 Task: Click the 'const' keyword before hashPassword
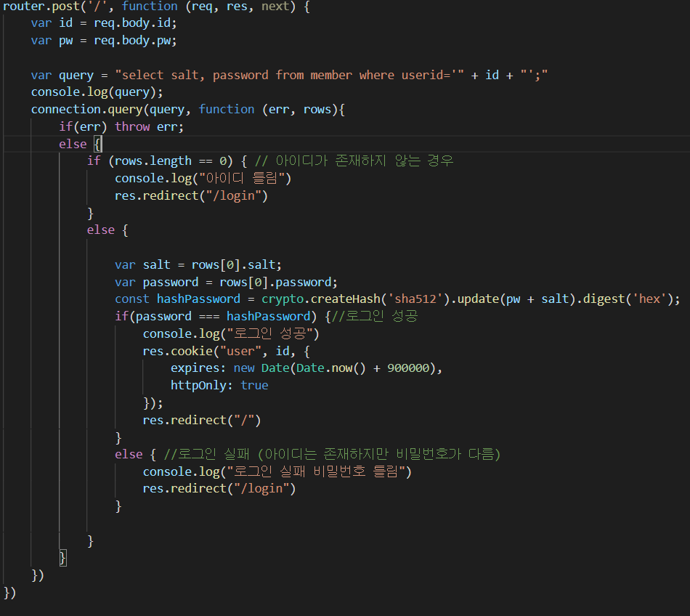coord(132,299)
